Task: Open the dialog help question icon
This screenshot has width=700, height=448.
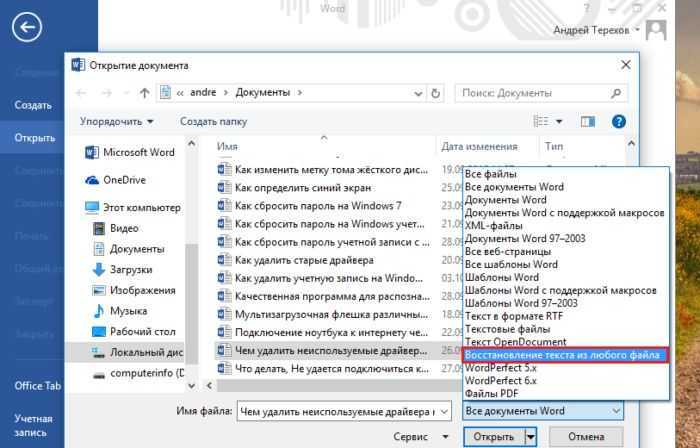Action: point(619,121)
